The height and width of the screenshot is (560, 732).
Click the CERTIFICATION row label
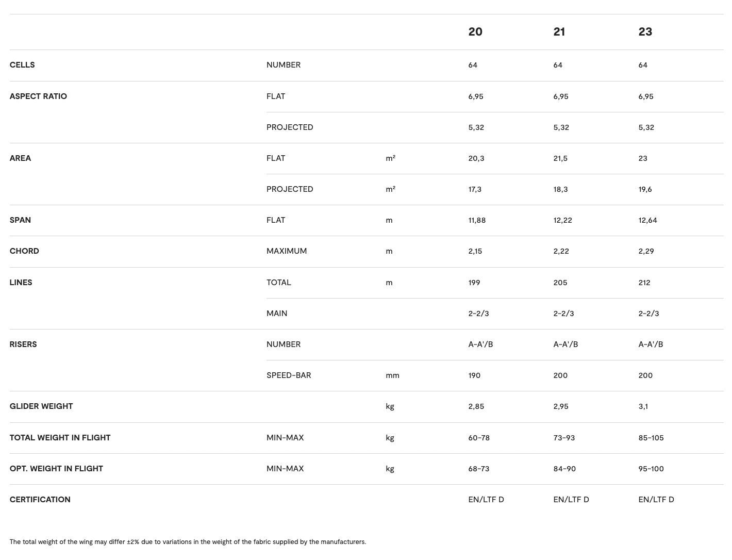(40, 500)
